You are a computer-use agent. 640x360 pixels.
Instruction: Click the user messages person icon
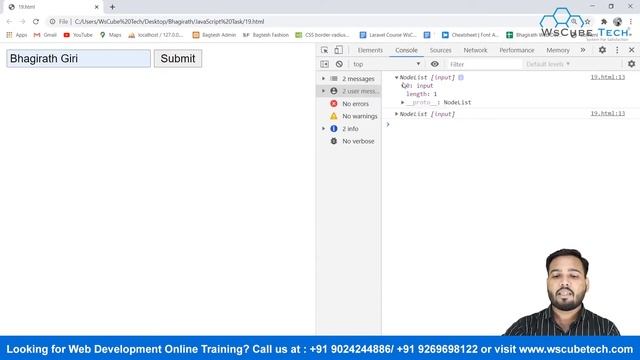tap(334, 91)
